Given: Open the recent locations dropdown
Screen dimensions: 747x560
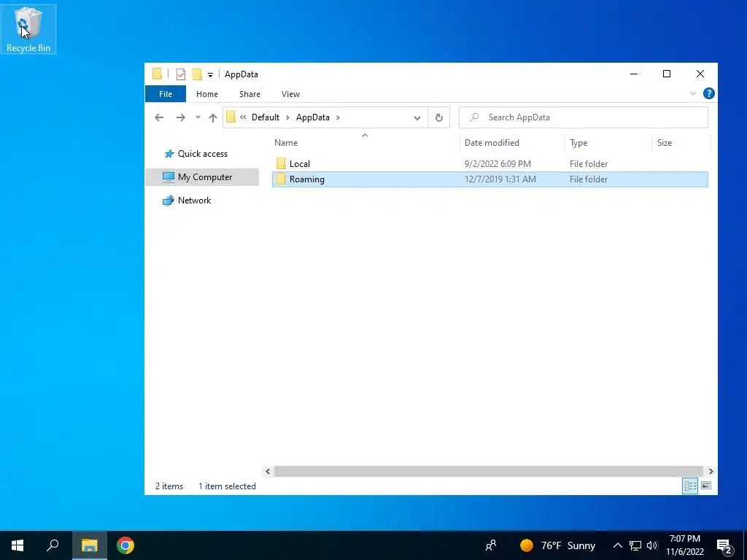Looking at the screenshot, I should tap(198, 117).
